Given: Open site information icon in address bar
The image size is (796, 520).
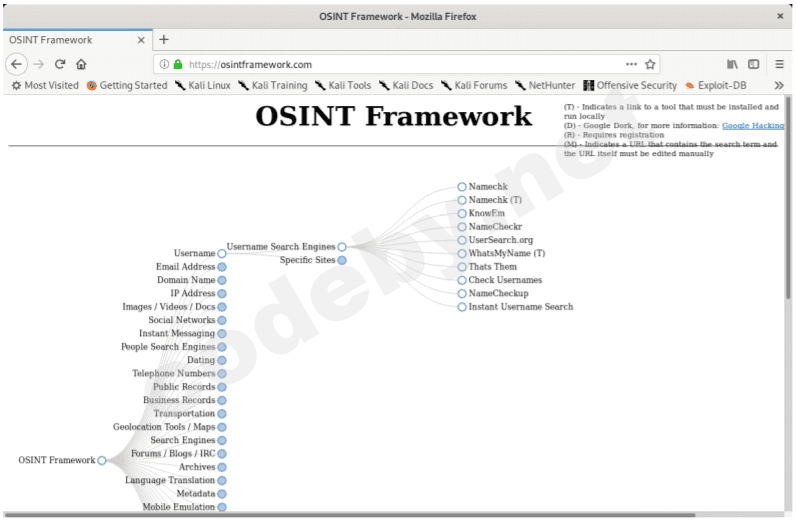Looking at the screenshot, I should point(164,64).
